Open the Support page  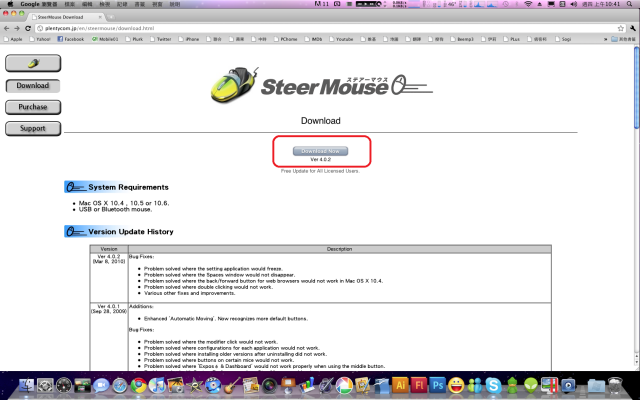(x=33, y=128)
